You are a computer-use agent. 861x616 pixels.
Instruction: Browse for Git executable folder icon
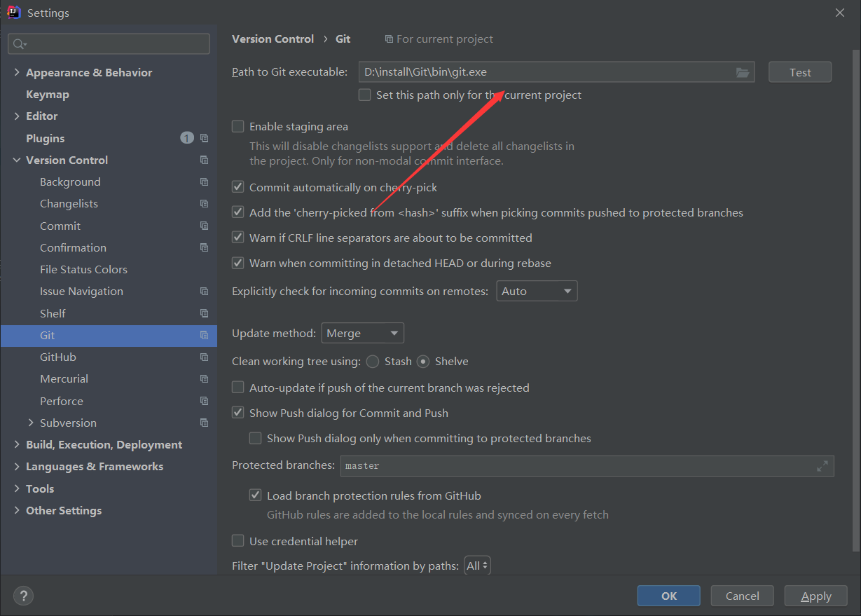point(743,72)
